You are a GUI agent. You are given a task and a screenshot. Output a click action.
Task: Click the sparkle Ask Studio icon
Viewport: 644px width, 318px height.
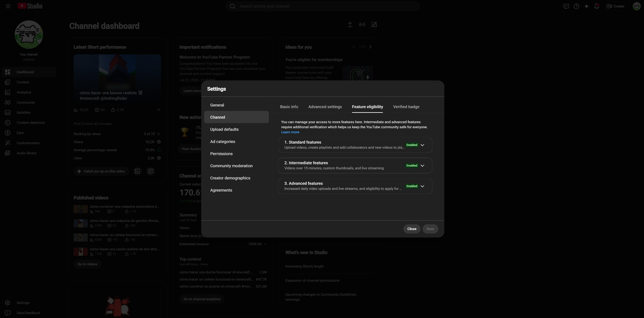586,6
